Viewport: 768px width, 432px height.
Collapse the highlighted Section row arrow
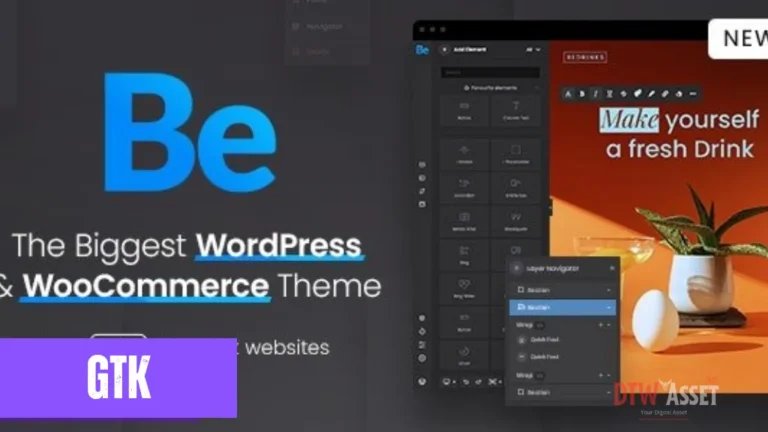(x=609, y=308)
